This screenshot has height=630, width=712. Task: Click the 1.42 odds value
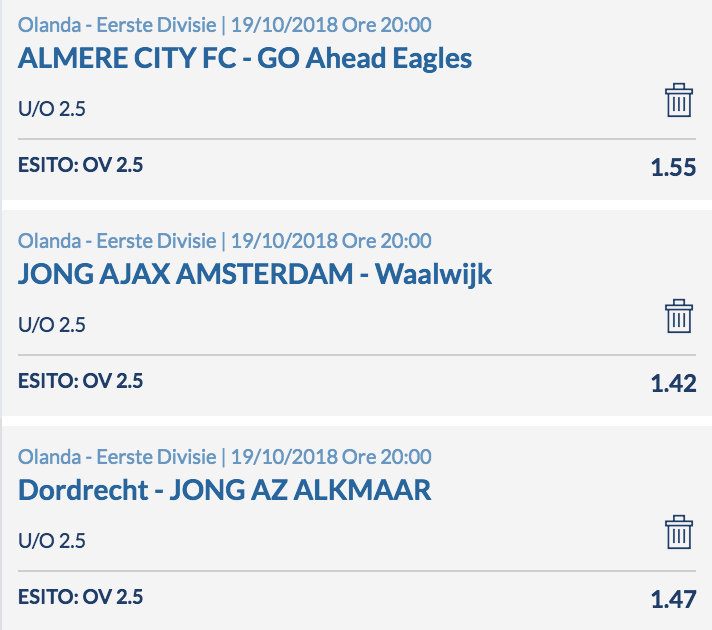click(673, 383)
